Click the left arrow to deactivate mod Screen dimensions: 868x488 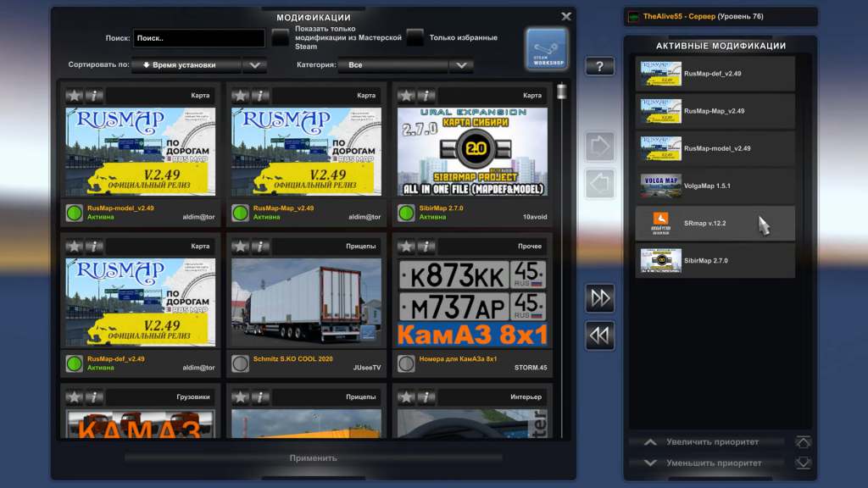coord(599,182)
